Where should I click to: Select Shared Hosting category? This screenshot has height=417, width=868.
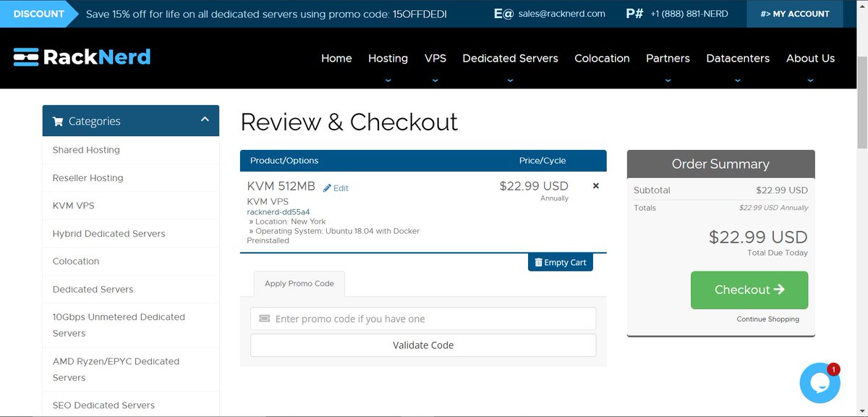click(86, 150)
